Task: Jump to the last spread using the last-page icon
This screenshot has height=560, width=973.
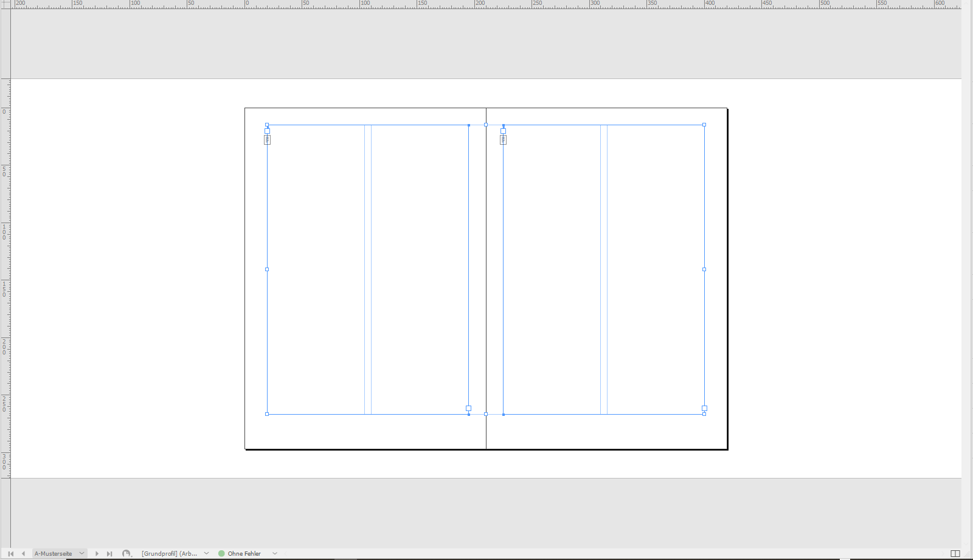Action: coord(109,553)
